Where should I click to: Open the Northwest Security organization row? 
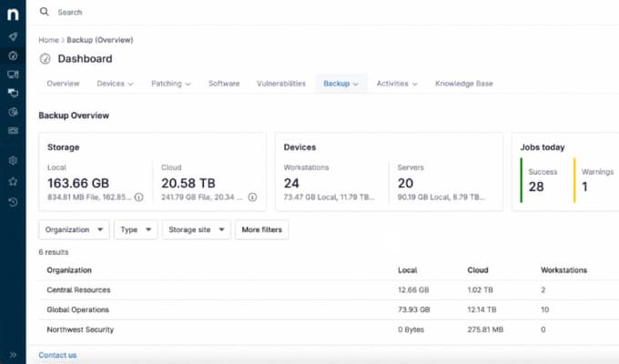tap(329, 329)
